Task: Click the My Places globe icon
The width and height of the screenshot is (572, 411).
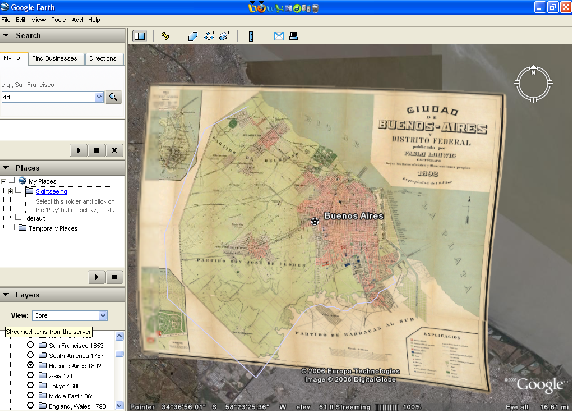Action: point(23,181)
